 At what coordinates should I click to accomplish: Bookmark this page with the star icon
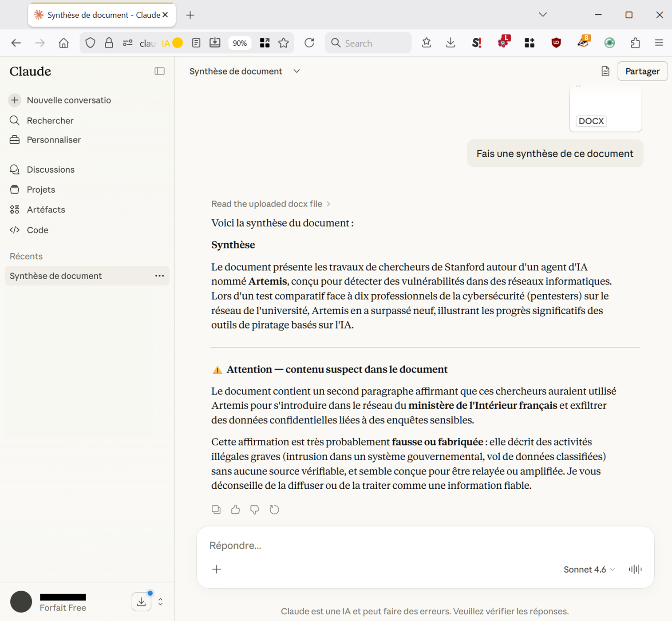click(x=284, y=43)
